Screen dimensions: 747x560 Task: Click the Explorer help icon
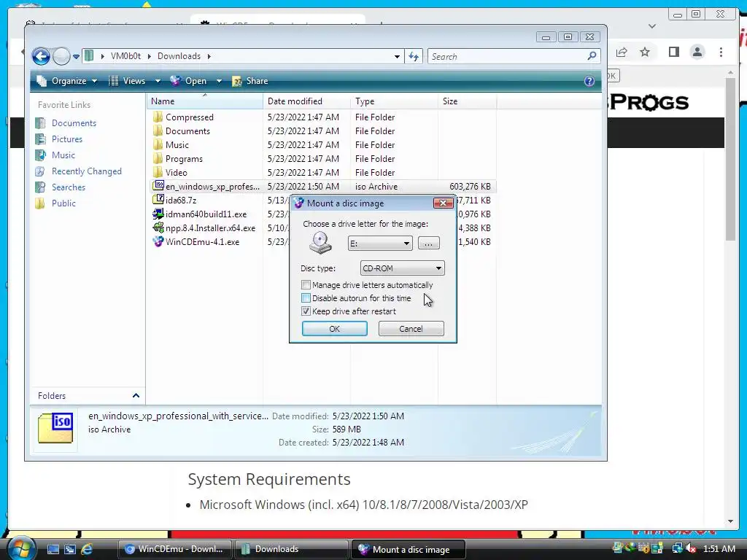click(x=589, y=81)
